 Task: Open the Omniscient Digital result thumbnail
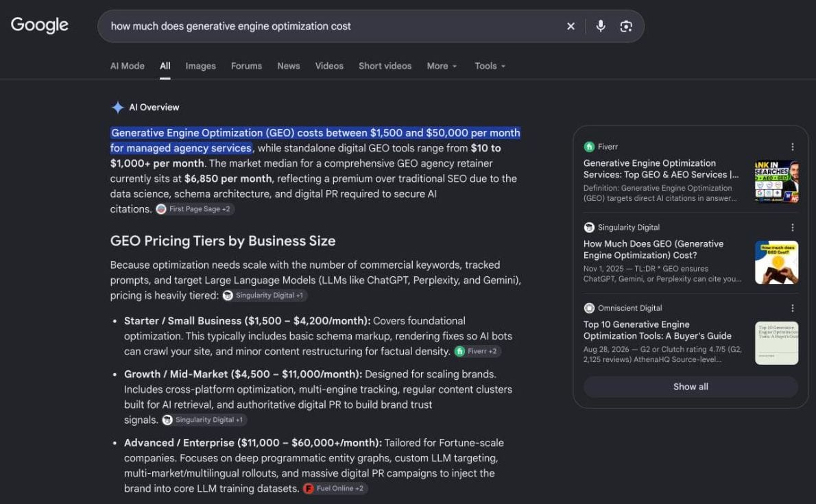[776, 343]
